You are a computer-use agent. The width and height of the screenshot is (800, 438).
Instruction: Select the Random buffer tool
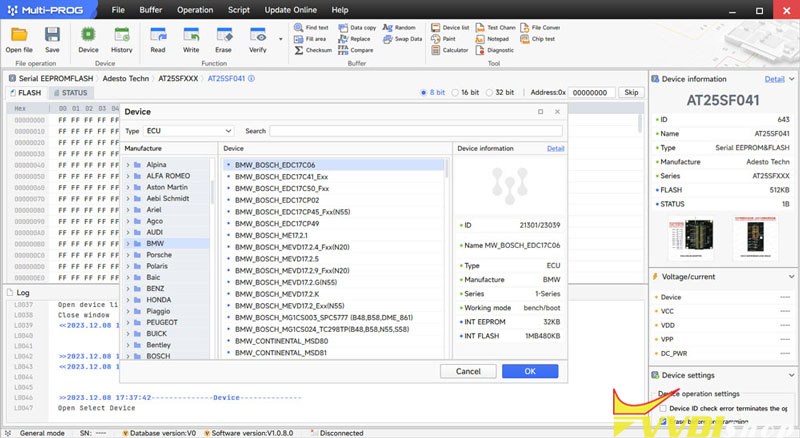[x=399, y=28]
